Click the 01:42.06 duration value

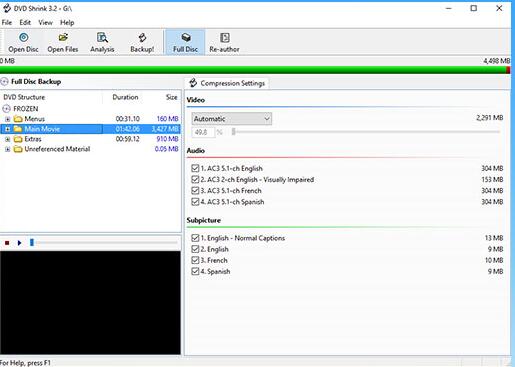click(128, 129)
